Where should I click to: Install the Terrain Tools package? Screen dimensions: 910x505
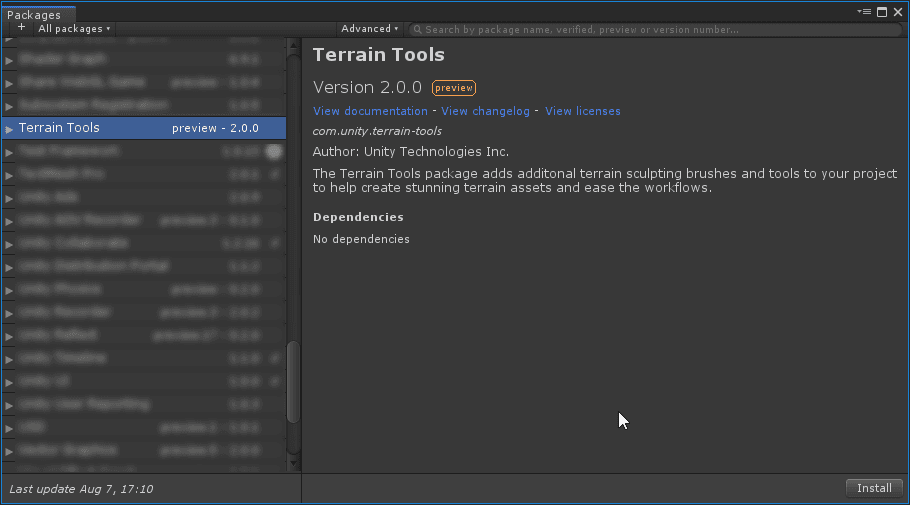(x=874, y=488)
